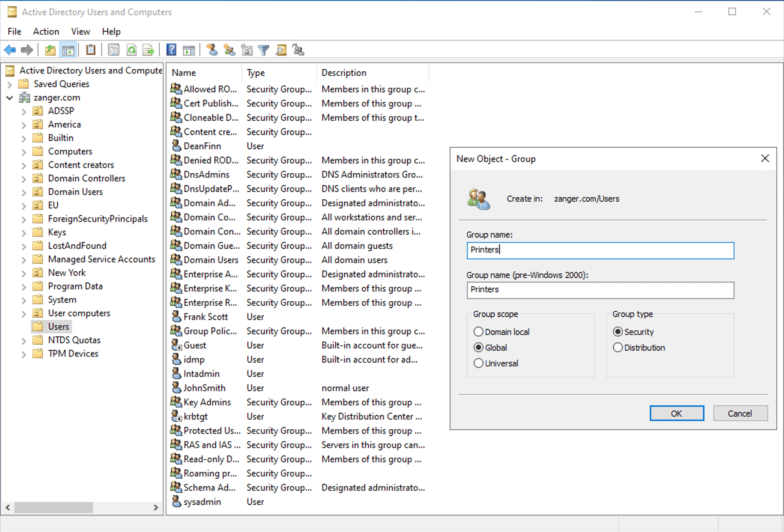Click OK to create the Printers group
Screen dimensions: 784x532
pyautogui.click(x=676, y=413)
